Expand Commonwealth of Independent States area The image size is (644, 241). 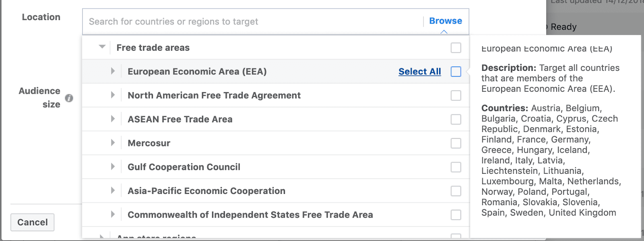click(113, 214)
